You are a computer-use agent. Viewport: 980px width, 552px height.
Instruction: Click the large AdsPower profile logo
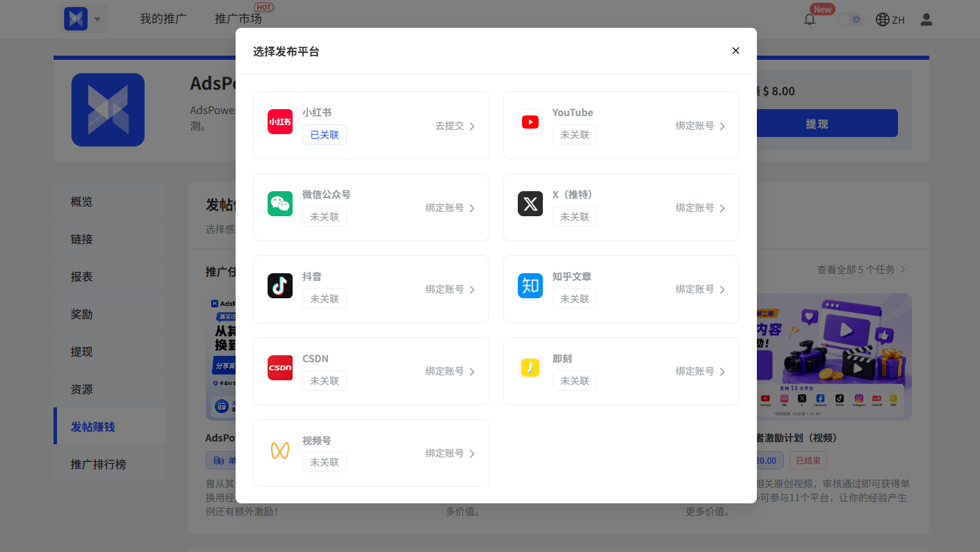point(108,110)
